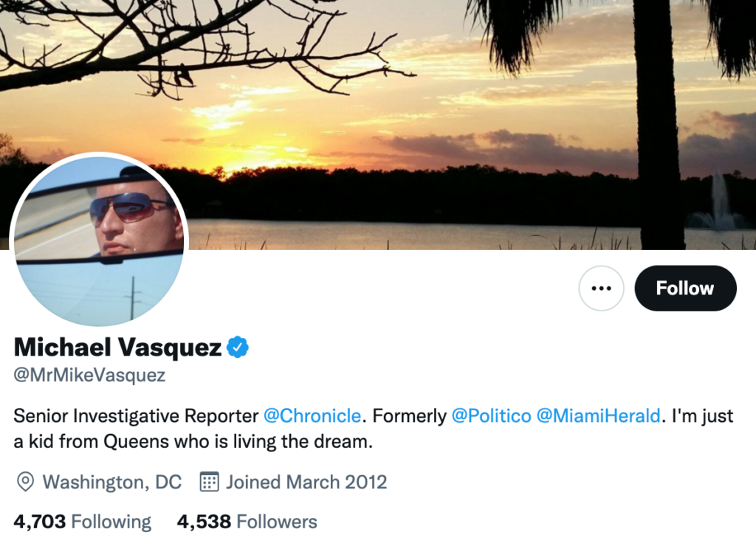Open the three-dot more options menu
The width and height of the screenshot is (756, 546).
click(x=601, y=288)
